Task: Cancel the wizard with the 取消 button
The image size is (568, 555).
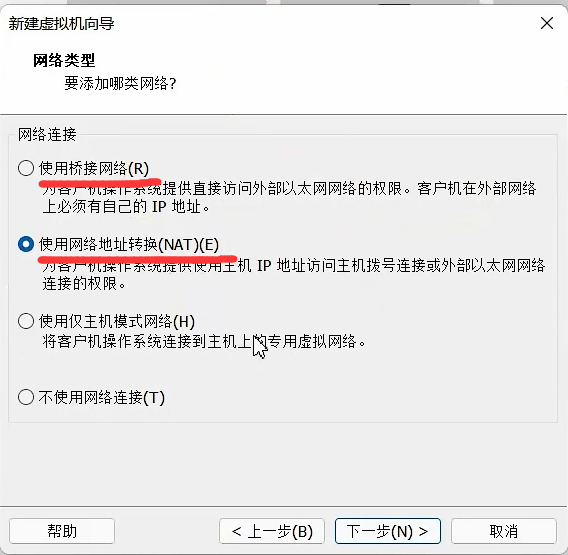Action: click(504, 531)
